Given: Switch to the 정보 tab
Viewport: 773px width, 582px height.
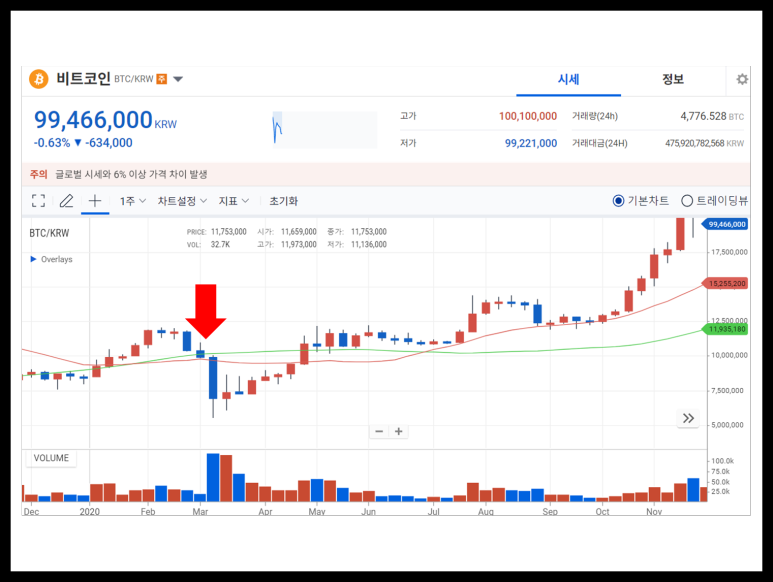Looking at the screenshot, I should tap(673, 79).
